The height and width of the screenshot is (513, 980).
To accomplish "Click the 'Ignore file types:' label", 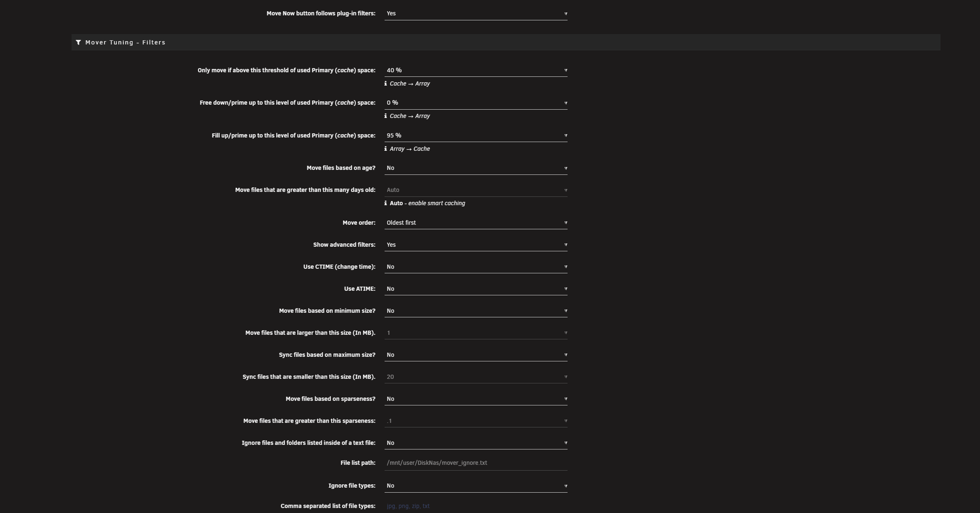I will [x=352, y=486].
